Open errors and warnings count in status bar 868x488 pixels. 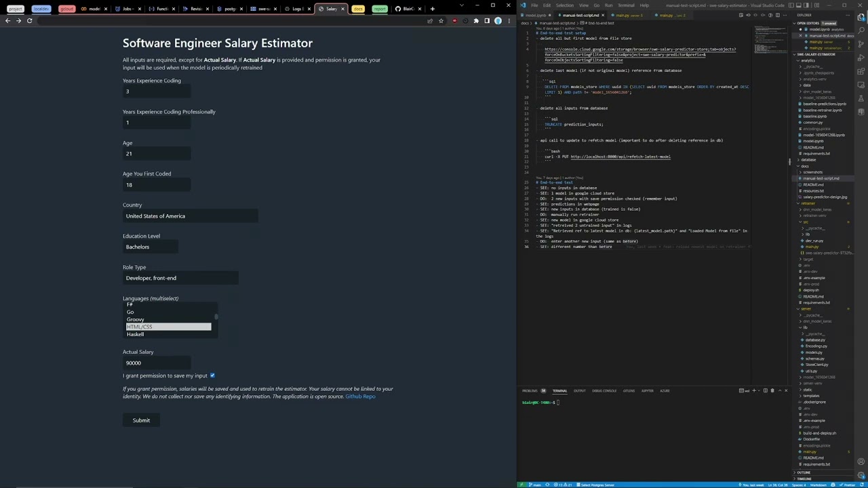pyautogui.click(x=563, y=485)
